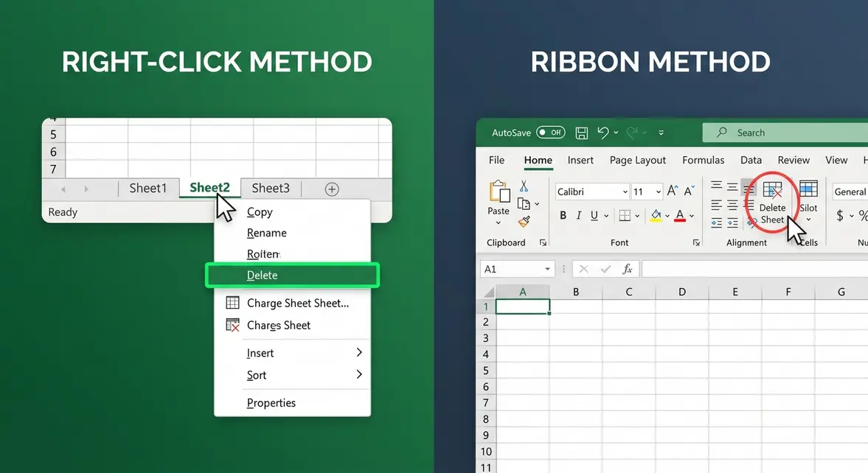Toggle Bold formatting
This screenshot has height=473, width=868.
(x=563, y=216)
